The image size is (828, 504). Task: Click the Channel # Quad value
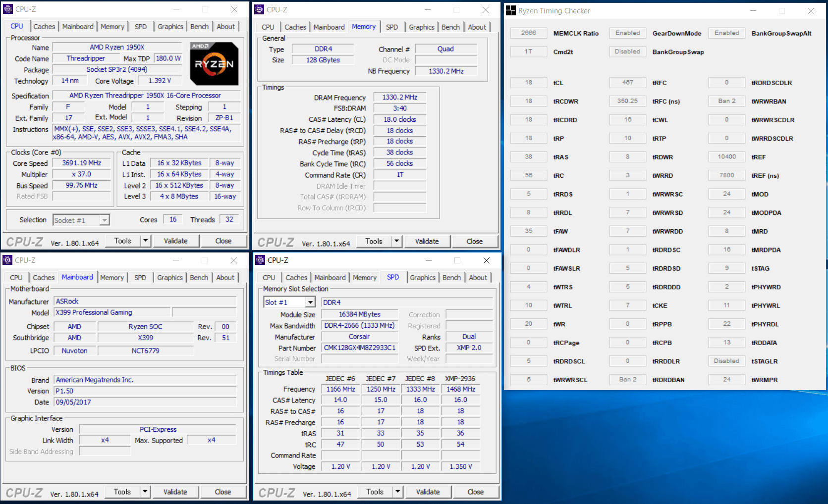(x=445, y=49)
